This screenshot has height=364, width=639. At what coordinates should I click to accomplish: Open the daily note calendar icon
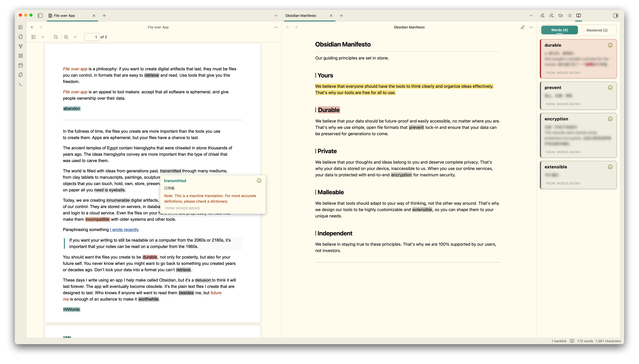tap(20, 65)
